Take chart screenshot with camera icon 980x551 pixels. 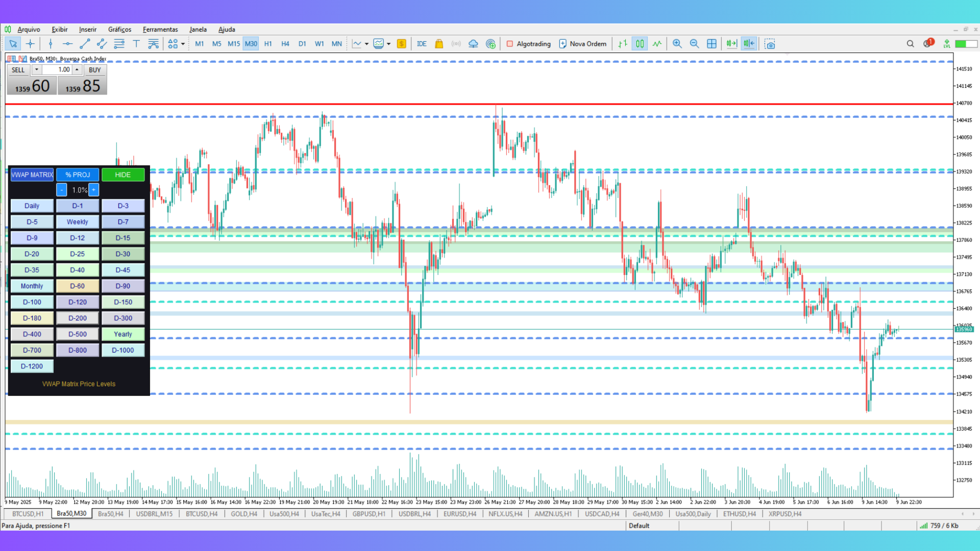770,44
